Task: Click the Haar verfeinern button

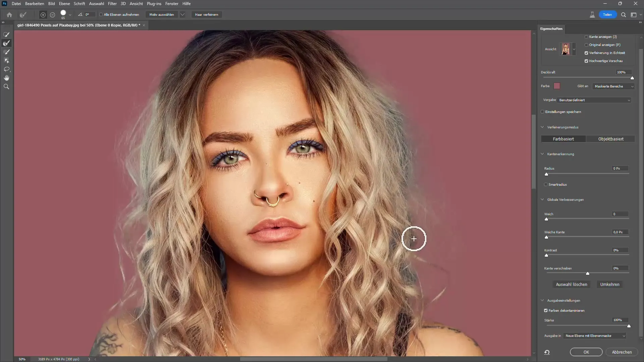Action: point(207,15)
